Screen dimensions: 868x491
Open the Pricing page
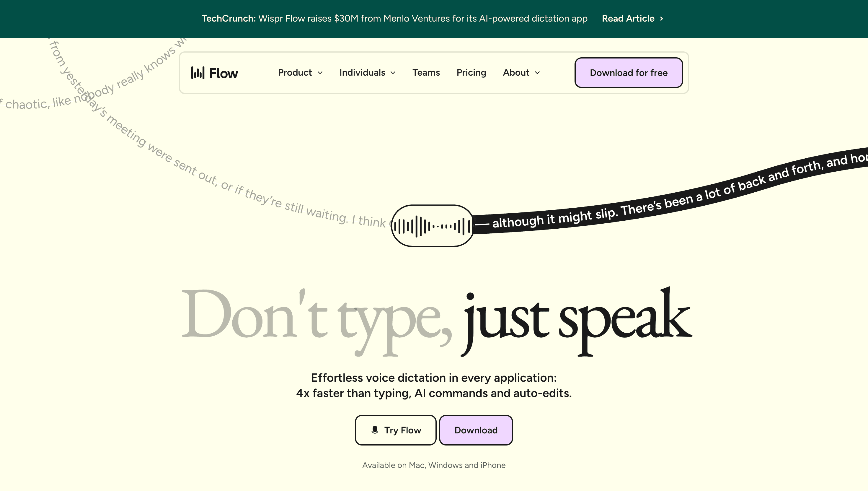coord(471,72)
